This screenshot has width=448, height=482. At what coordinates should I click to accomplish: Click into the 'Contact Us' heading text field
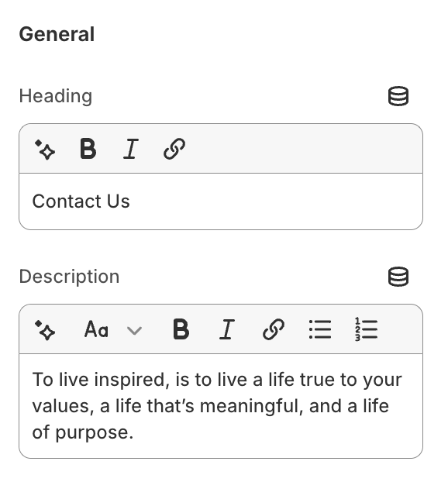click(x=221, y=201)
